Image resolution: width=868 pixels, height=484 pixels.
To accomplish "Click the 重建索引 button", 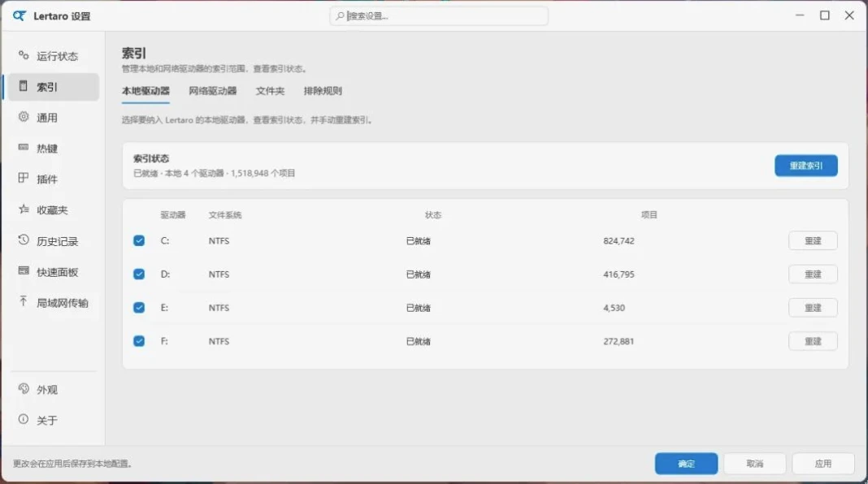I will [x=806, y=166].
